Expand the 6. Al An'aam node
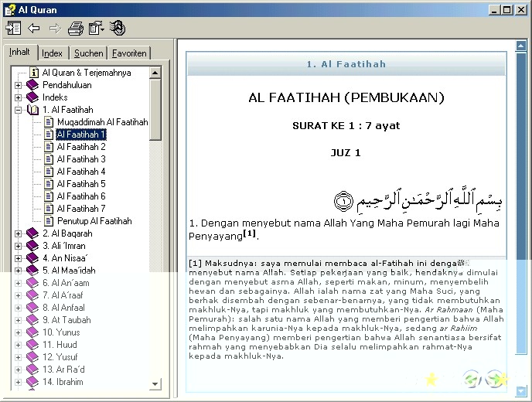The height and width of the screenshot is (402, 532). [19, 283]
